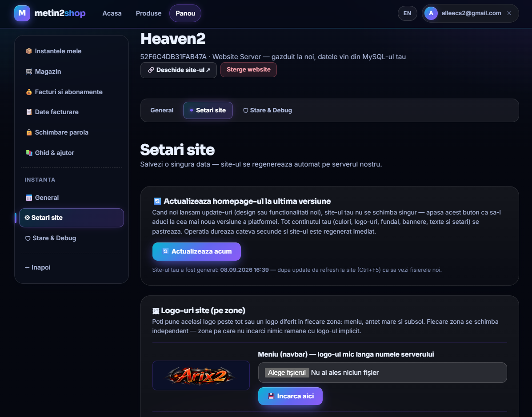The width and height of the screenshot is (532, 417).
Task: Select the Schimbare parola lock icon
Action: (x=29, y=132)
